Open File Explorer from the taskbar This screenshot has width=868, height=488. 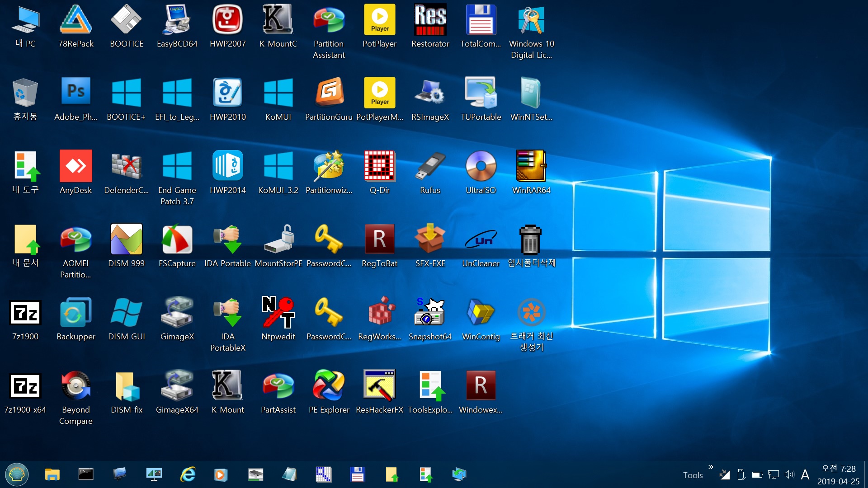pos(52,474)
